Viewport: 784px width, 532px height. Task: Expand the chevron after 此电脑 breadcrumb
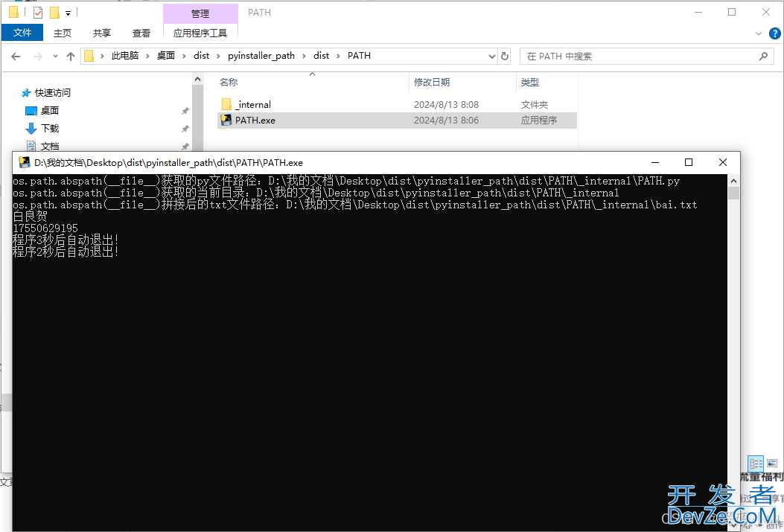click(147, 56)
